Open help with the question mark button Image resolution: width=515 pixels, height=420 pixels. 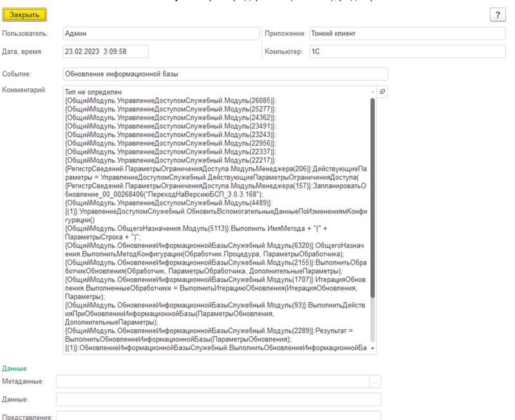pos(497,15)
